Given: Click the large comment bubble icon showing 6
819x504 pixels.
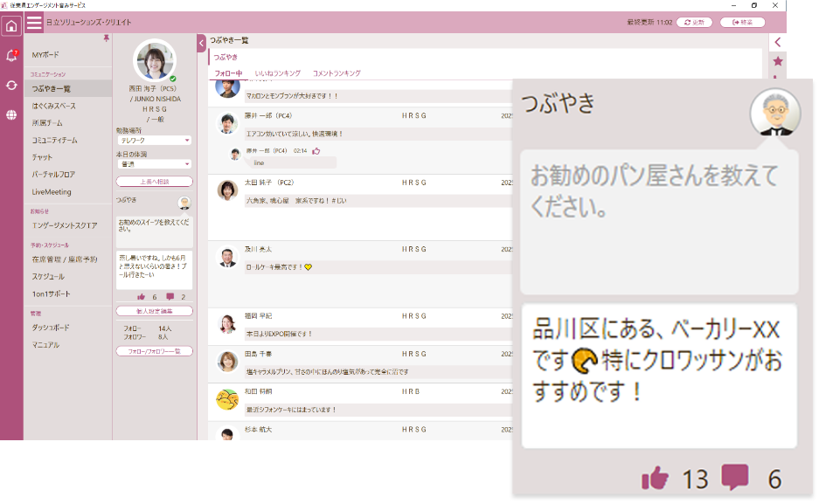Looking at the screenshot, I should (735, 477).
